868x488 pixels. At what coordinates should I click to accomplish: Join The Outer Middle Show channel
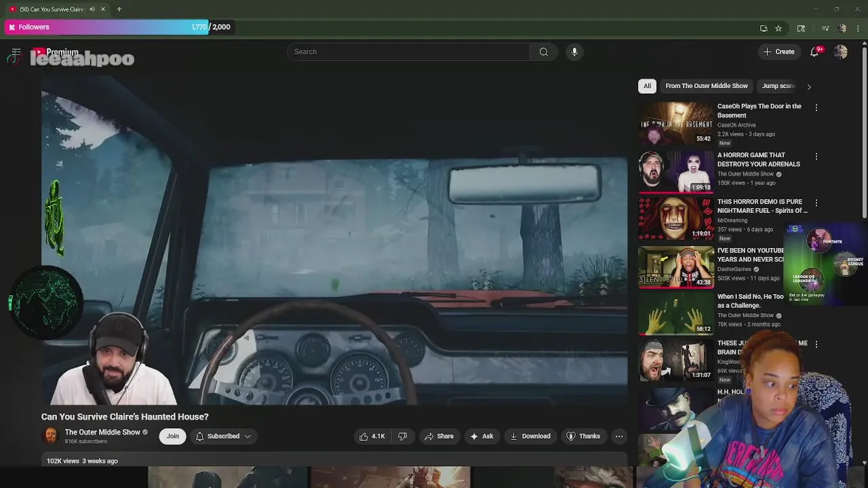172,436
